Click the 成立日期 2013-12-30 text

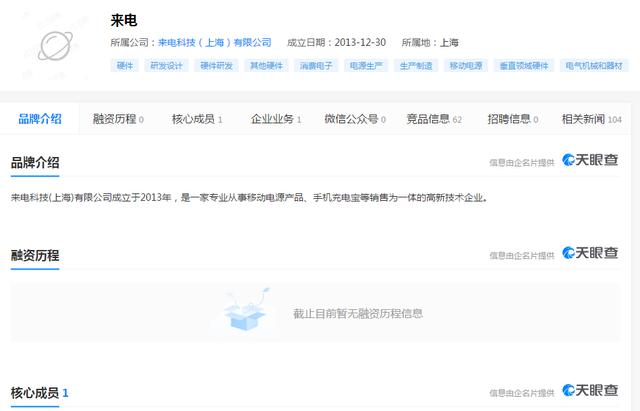[336, 42]
